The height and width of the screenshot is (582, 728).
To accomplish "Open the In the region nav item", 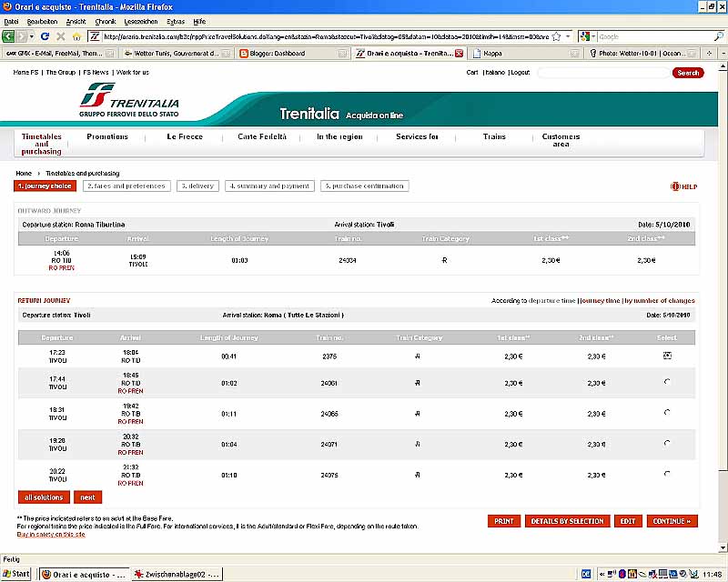I will pyautogui.click(x=339, y=136).
